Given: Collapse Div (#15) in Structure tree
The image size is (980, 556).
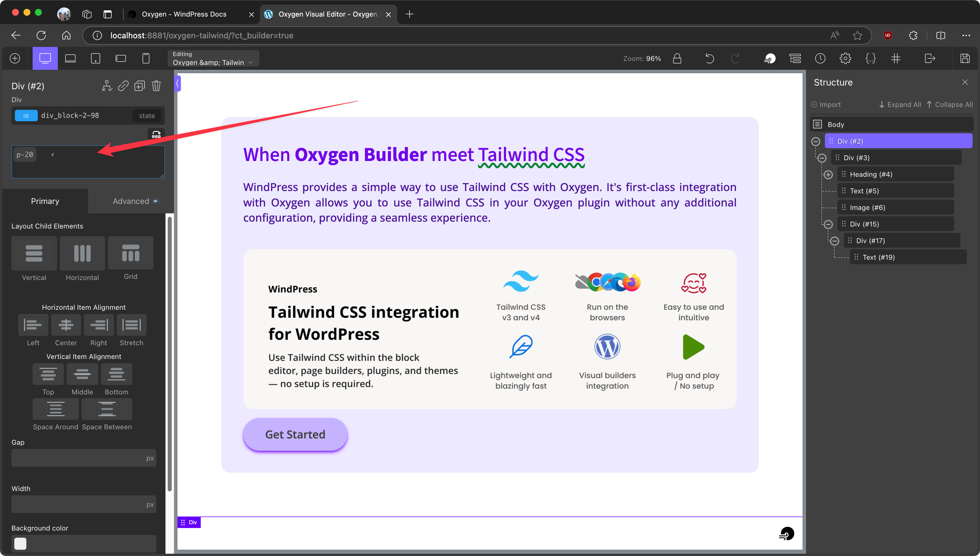Looking at the screenshot, I should (x=828, y=224).
